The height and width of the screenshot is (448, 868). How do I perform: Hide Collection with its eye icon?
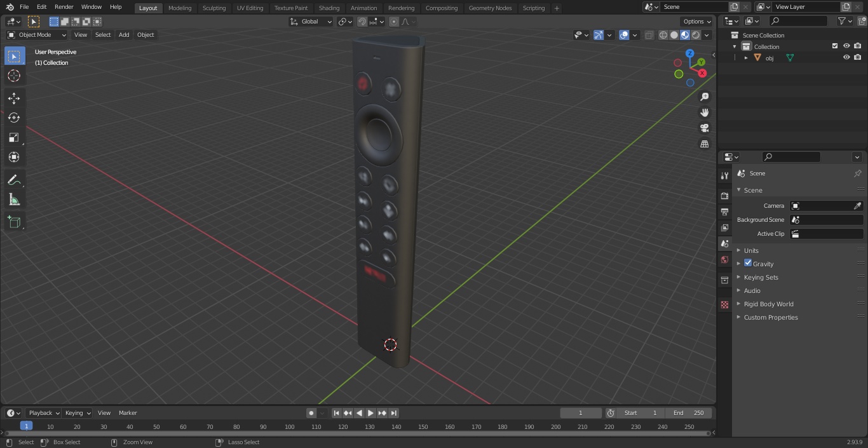pyautogui.click(x=846, y=46)
